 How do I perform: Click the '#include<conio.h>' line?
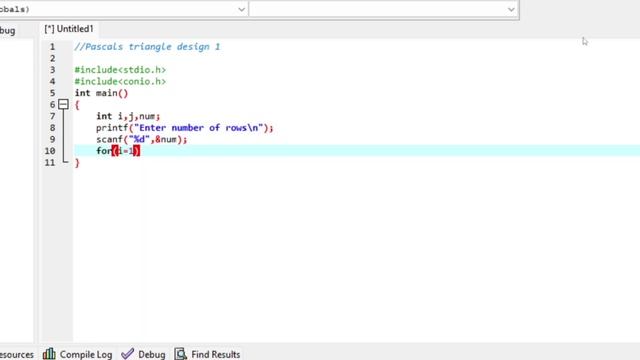tap(120, 81)
